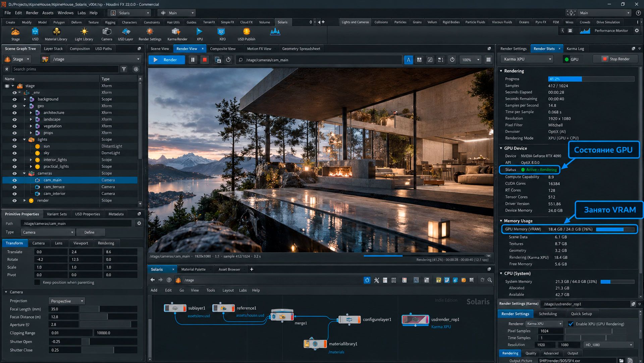The height and width of the screenshot is (363, 644).
Task: Open the 100% zoom dropdown
Action: 471,60
